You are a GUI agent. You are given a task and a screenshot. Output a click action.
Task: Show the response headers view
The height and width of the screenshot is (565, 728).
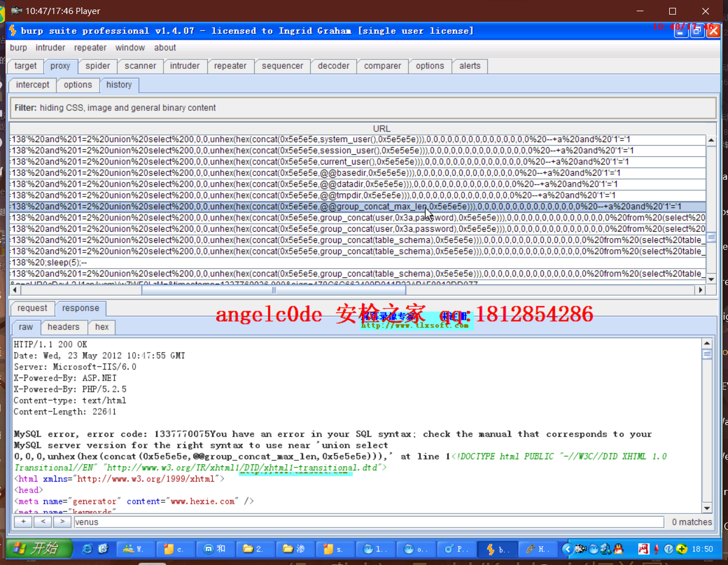63,327
